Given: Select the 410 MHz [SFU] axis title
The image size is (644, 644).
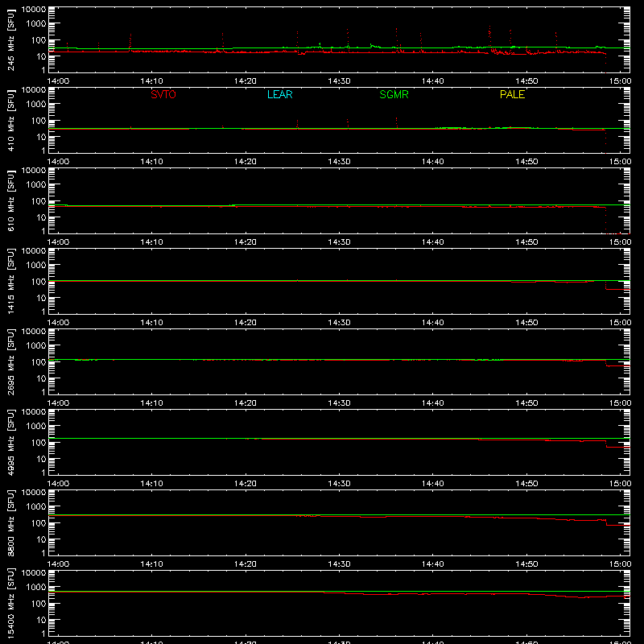Looking at the screenshot, I should 10,120.
